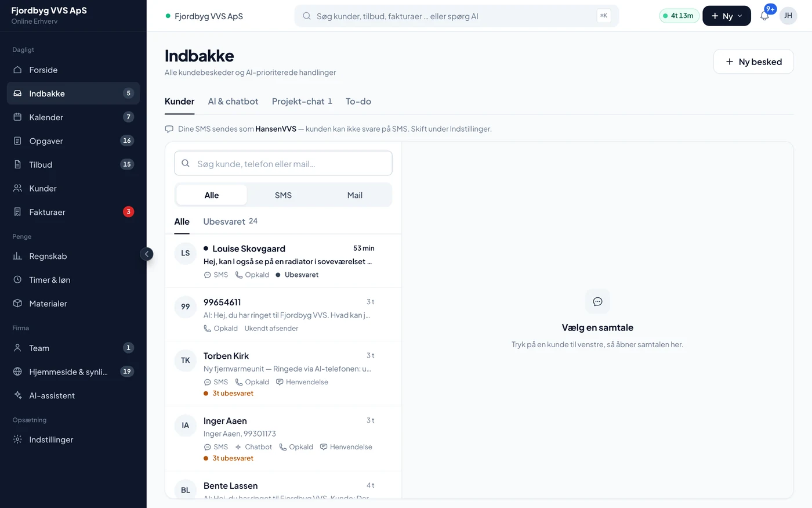Click the Ny besked button

click(x=753, y=62)
